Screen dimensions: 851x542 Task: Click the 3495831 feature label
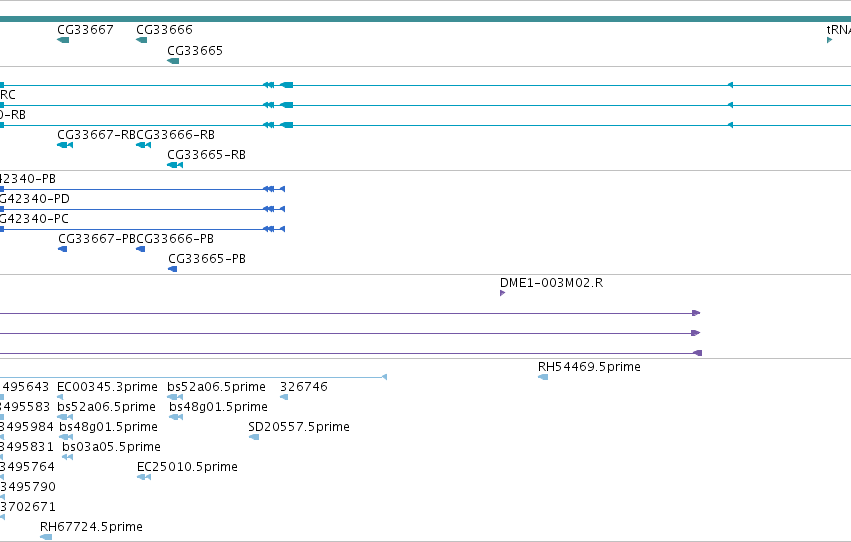(27, 447)
